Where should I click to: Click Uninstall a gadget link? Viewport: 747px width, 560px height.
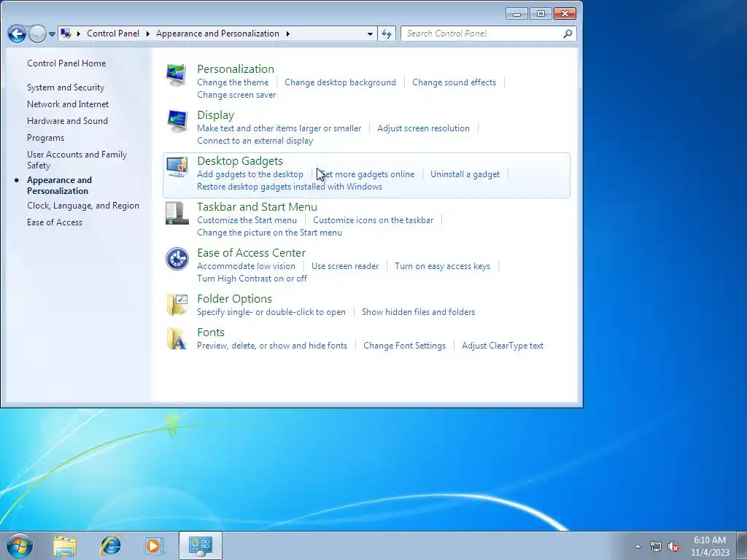[465, 174]
